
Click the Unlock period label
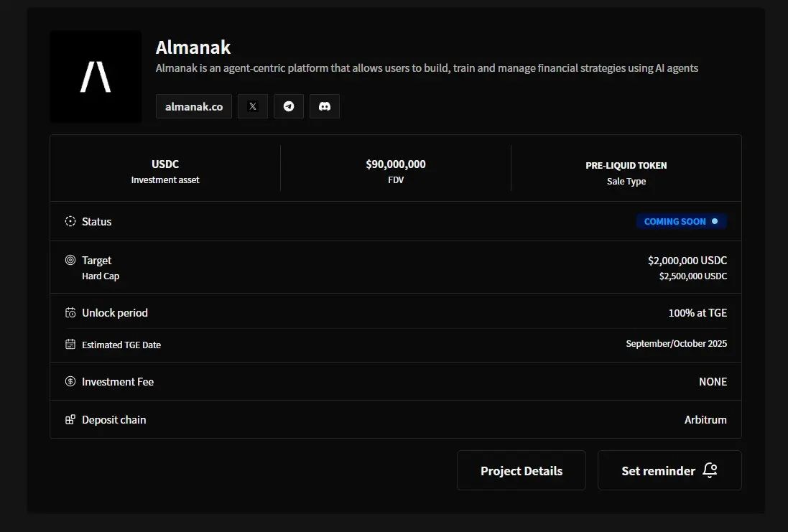(115, 312)
